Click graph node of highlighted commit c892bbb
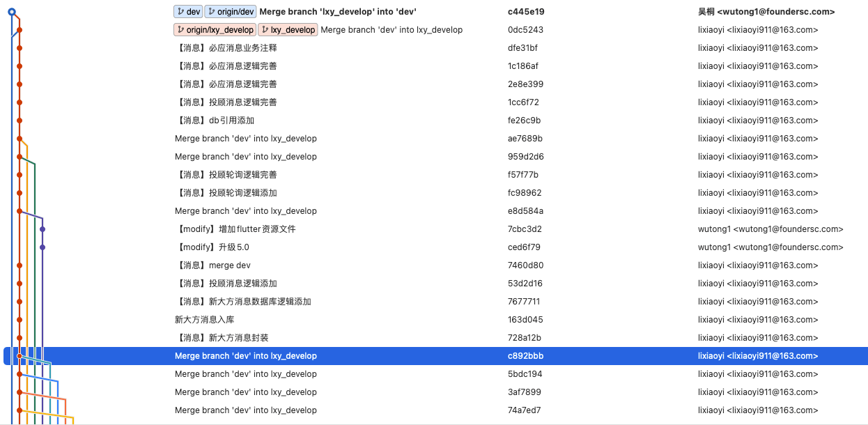 (x=20, y=356)
